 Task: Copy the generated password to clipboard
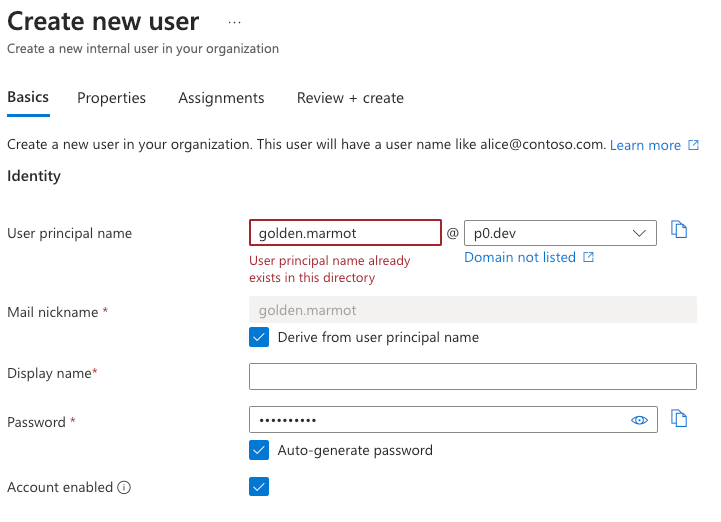click(x=680, y=418)
